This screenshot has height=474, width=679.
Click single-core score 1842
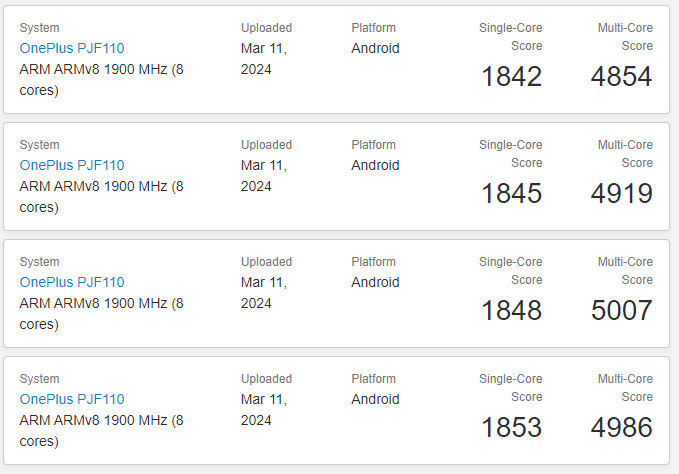click(511, 76)
